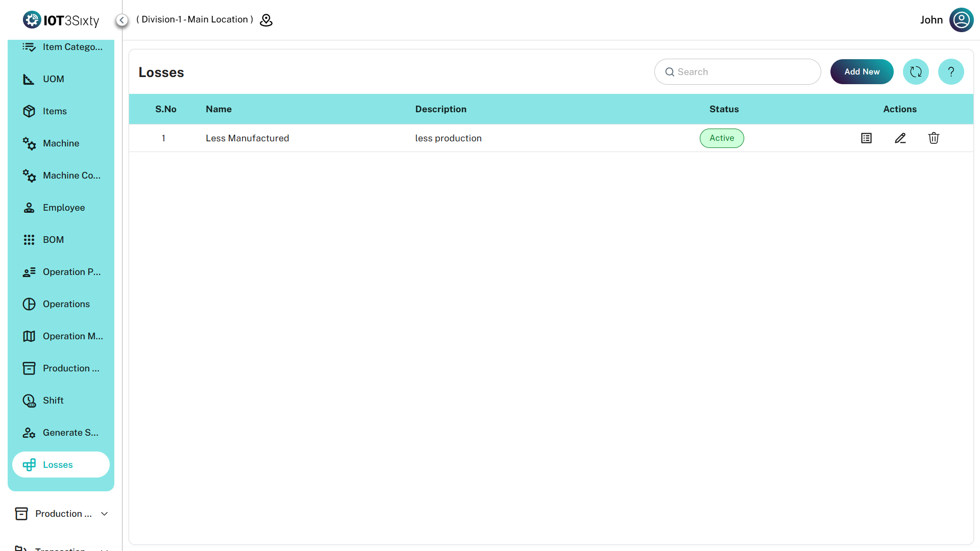Open the details list icon in the Actions column
Screen dimensions: 980x551
[866, 138]
